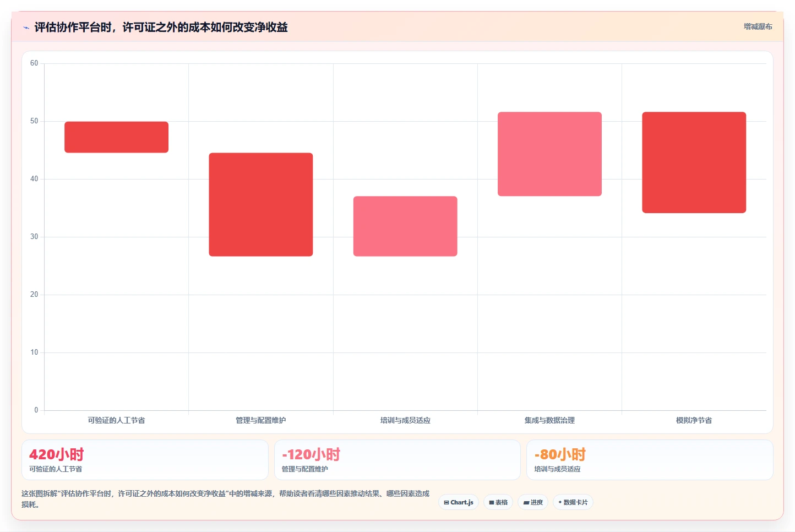
Task: Click x-axis label 管理与配置维护
Action: [261, 420]
